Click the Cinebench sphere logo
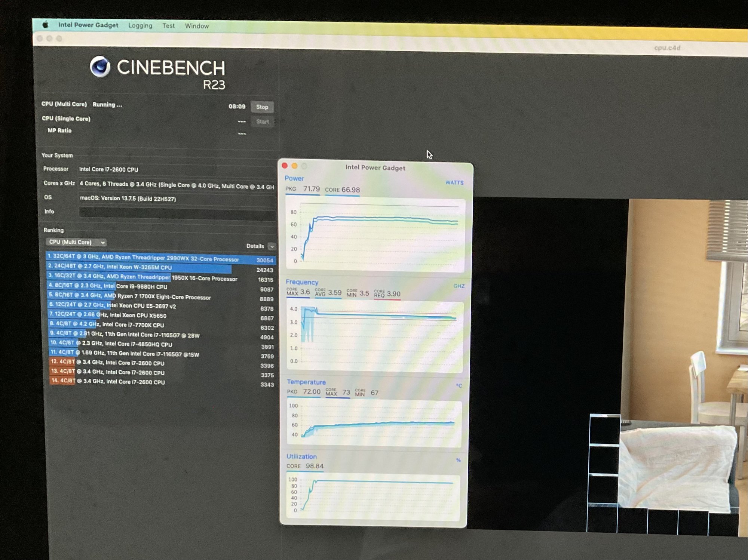The width and height of the screenshot is (748, 560). click(x=100, y=67)
